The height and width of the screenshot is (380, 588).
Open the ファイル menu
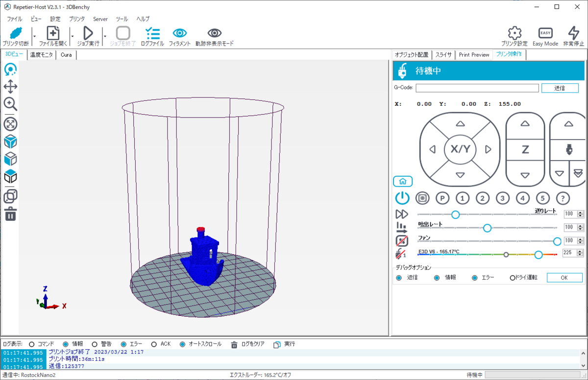click(x=14, y=19)
